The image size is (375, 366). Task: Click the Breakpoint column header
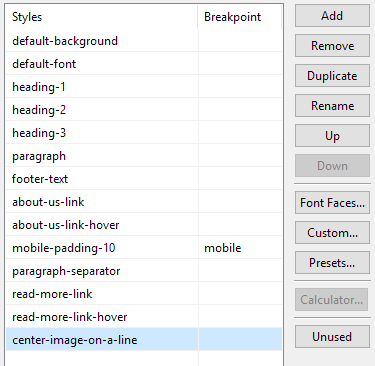[240, 17]
